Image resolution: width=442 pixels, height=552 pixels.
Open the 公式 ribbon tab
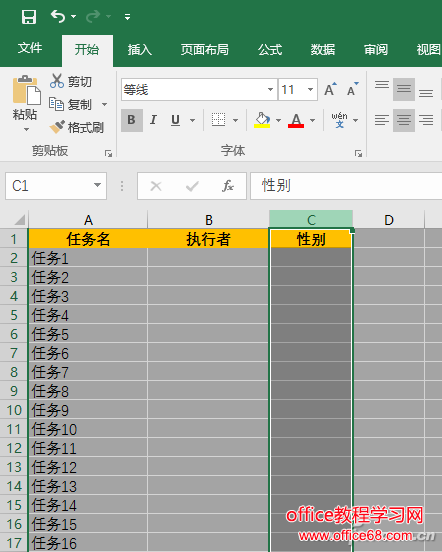[x=270, y=50]
